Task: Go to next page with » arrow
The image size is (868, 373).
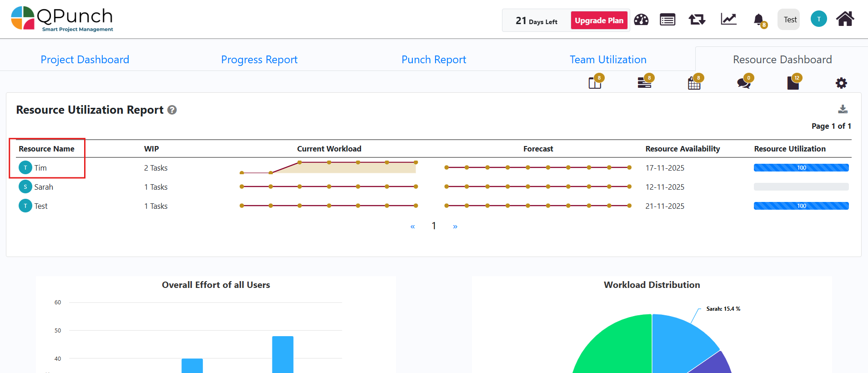Action: (455, 227)
